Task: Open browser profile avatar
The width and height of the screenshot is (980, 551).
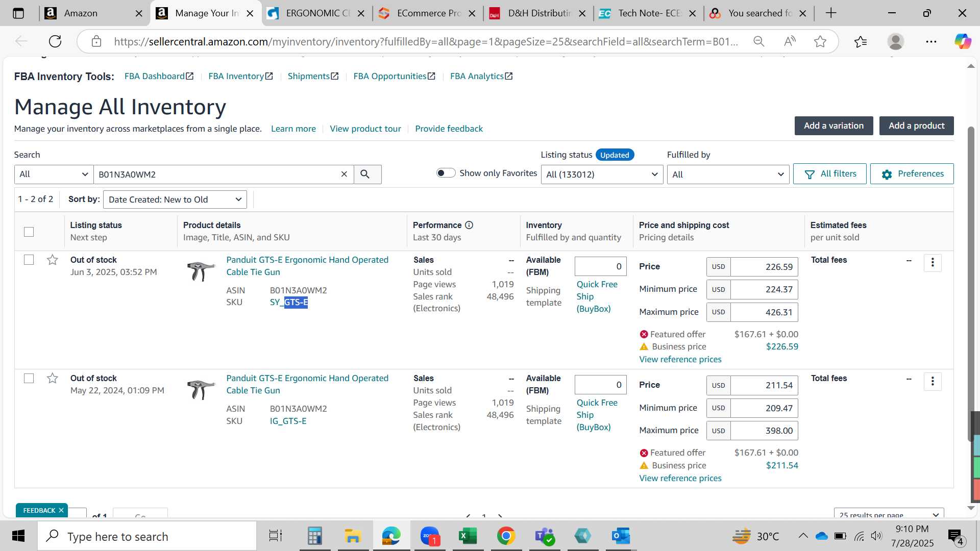Action: click(x=896, y=41)
